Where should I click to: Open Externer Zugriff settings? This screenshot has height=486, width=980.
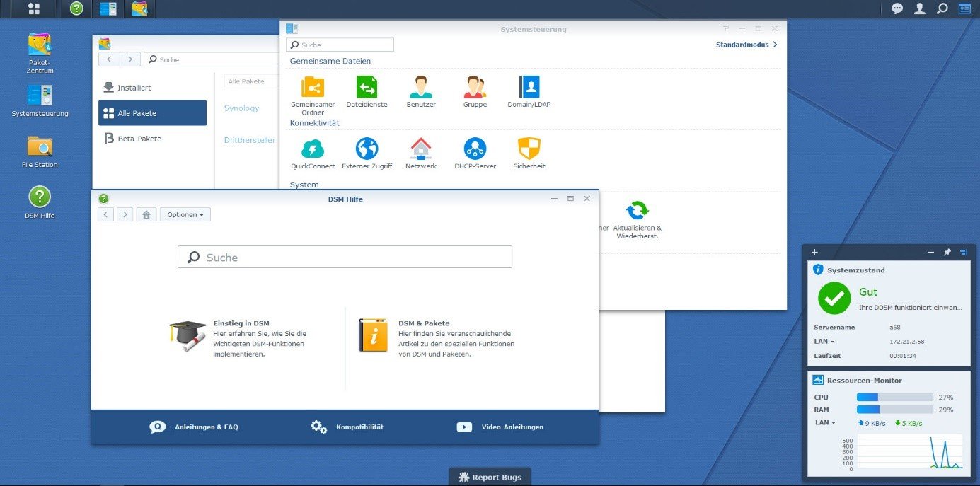367,154
